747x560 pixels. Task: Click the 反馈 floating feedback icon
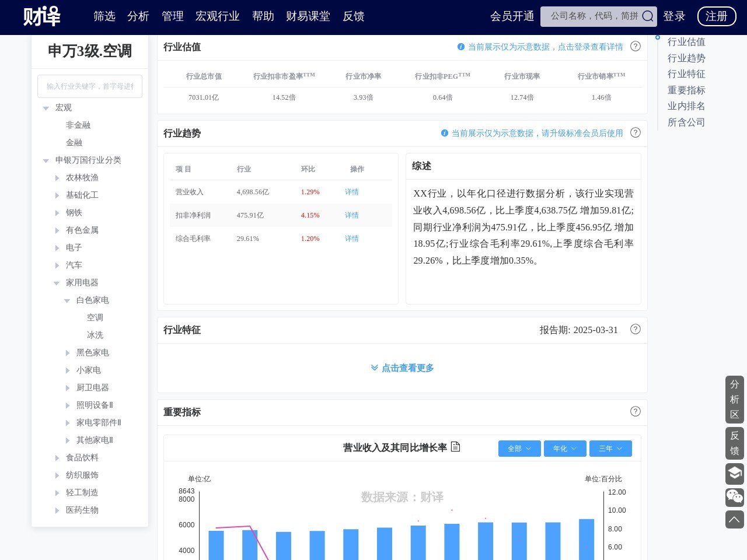pos(734,443)
